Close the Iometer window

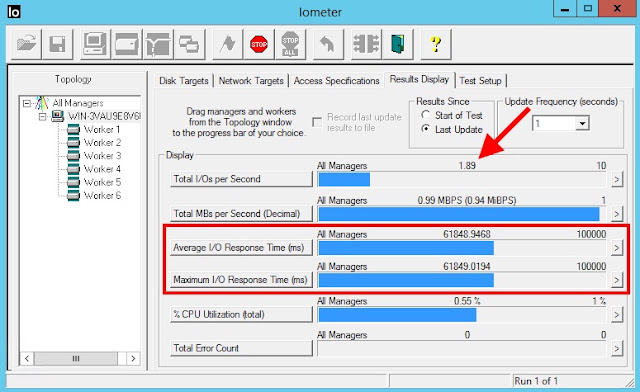pyautogui.click(x=617, y=9)
